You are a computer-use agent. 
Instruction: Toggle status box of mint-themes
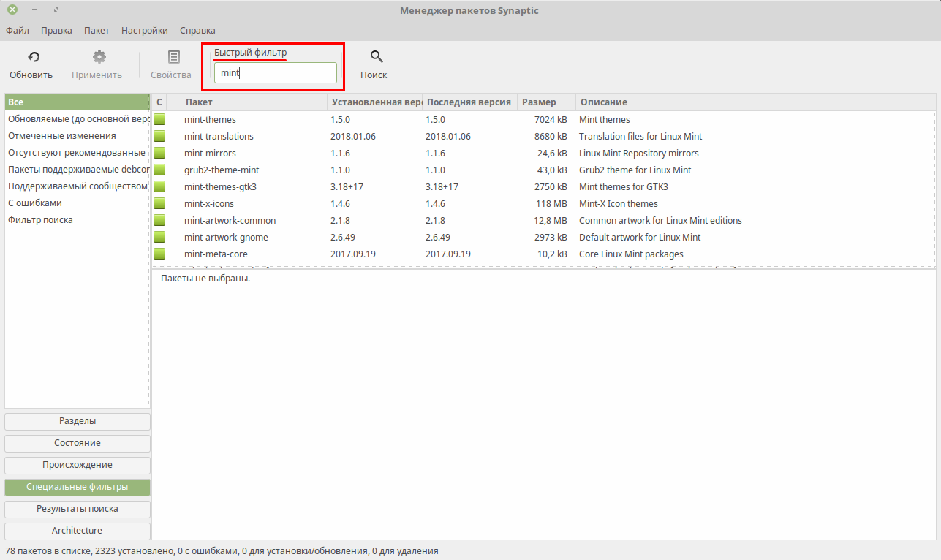[x=159, y=119]
